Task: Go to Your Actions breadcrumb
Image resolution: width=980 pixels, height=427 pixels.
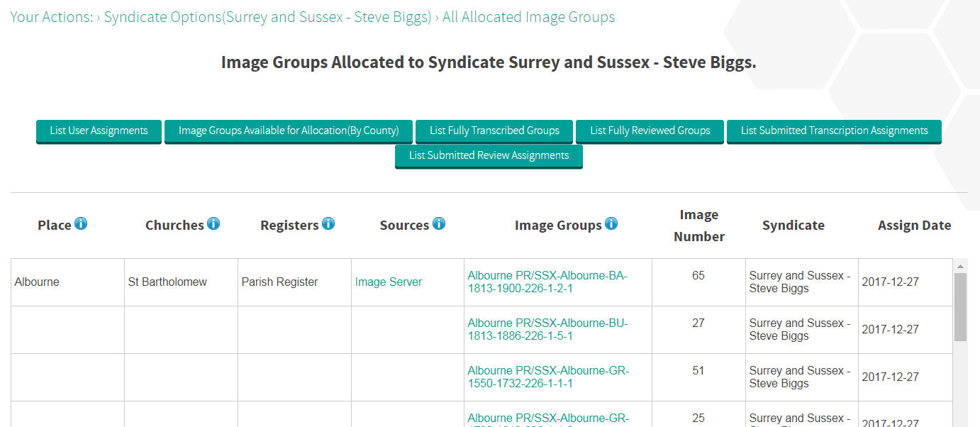Action: [52, 17]
